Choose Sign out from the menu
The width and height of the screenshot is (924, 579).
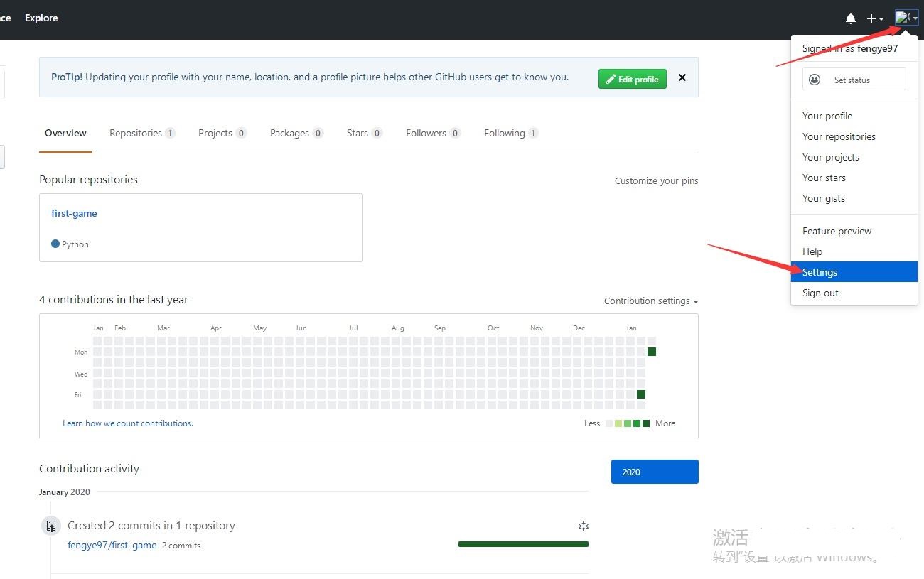click(820, 293)
